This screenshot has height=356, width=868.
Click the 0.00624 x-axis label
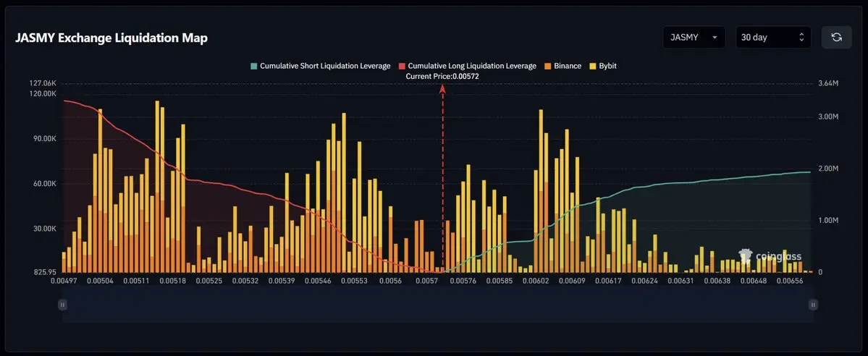[x=645, y=281]
